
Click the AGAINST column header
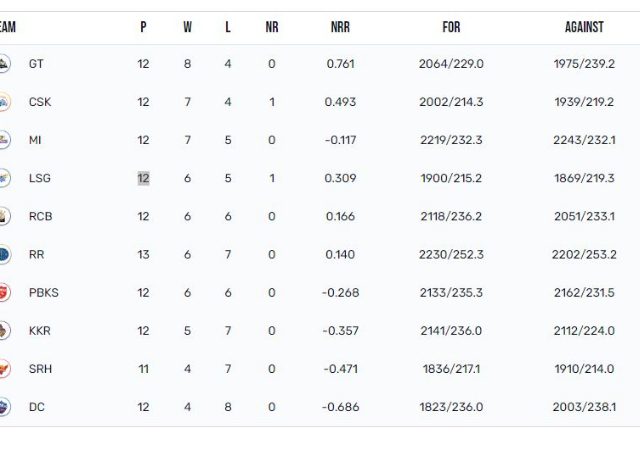[584, 27]
